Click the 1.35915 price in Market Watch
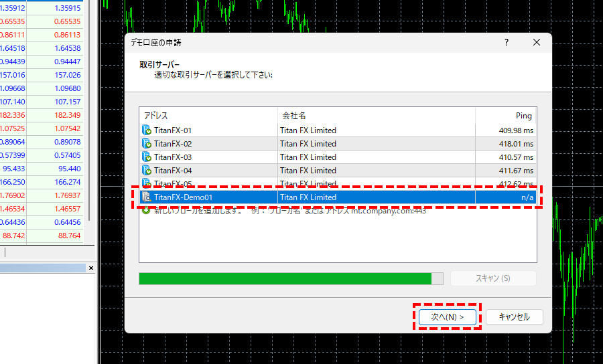 (x=67, y=8)
